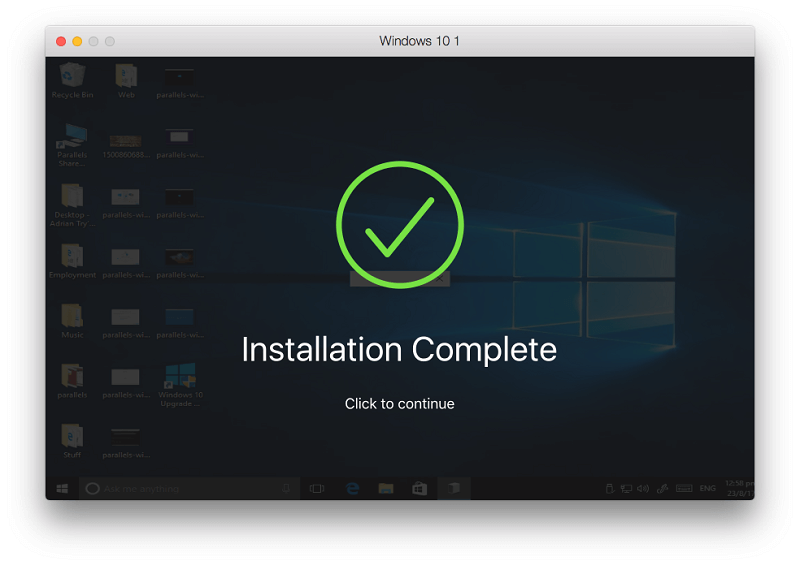Select the Windows 10 Upgrade shortcut
The height and width of the screenshot is (565, 800).
point(180,385)
